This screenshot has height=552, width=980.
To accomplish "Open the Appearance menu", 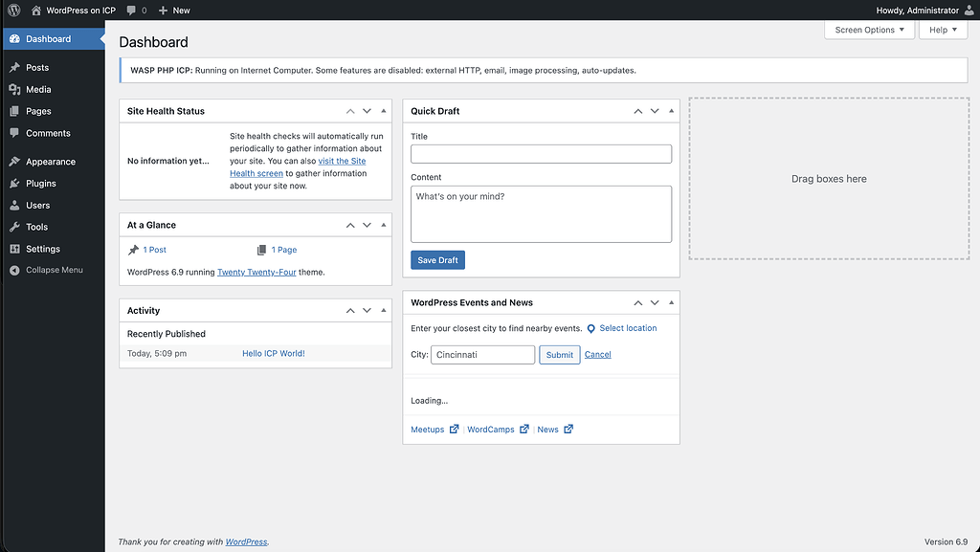I will [x=50, y=163].
